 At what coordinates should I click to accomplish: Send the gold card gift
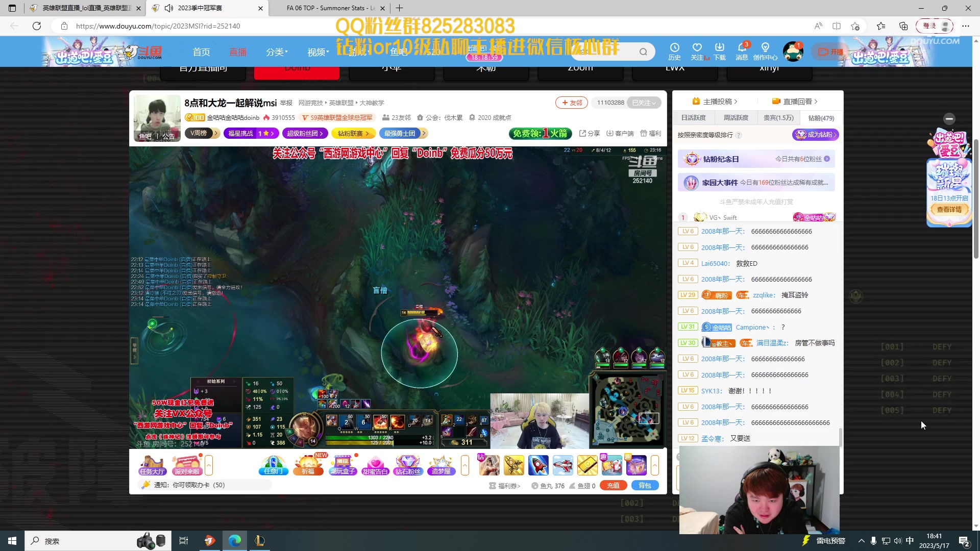pos(587,465)
